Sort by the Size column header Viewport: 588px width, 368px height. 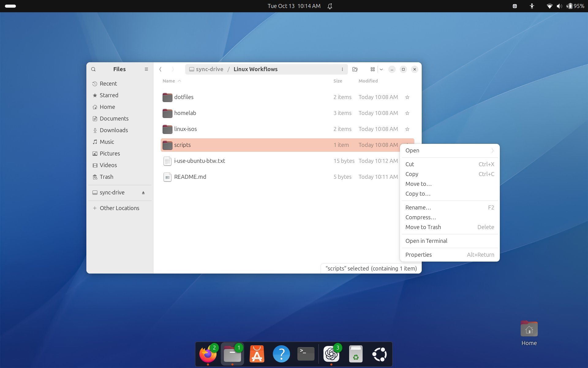tap(338, 81)
